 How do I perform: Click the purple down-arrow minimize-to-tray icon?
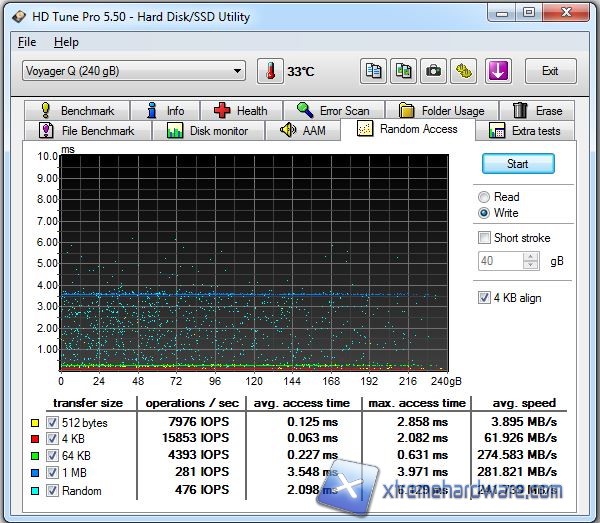[498, 71]
